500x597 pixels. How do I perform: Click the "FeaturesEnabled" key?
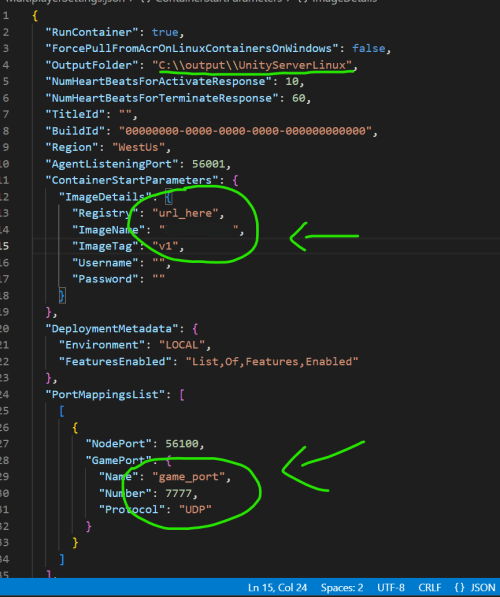coord(115,361)
